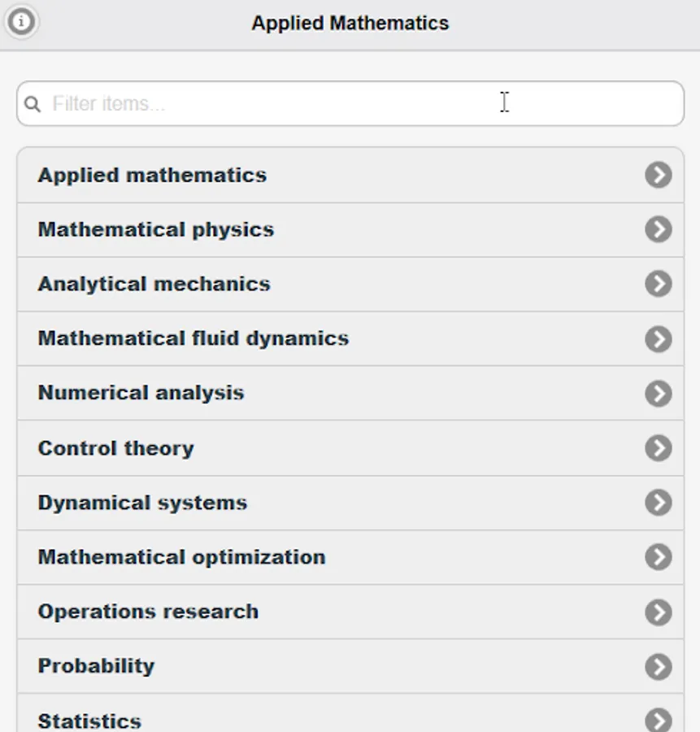Click arrow icon beside Applied mathematics
Image resolution: width=700 pixels, height=732 pixels.
click(x=659, y=175)
